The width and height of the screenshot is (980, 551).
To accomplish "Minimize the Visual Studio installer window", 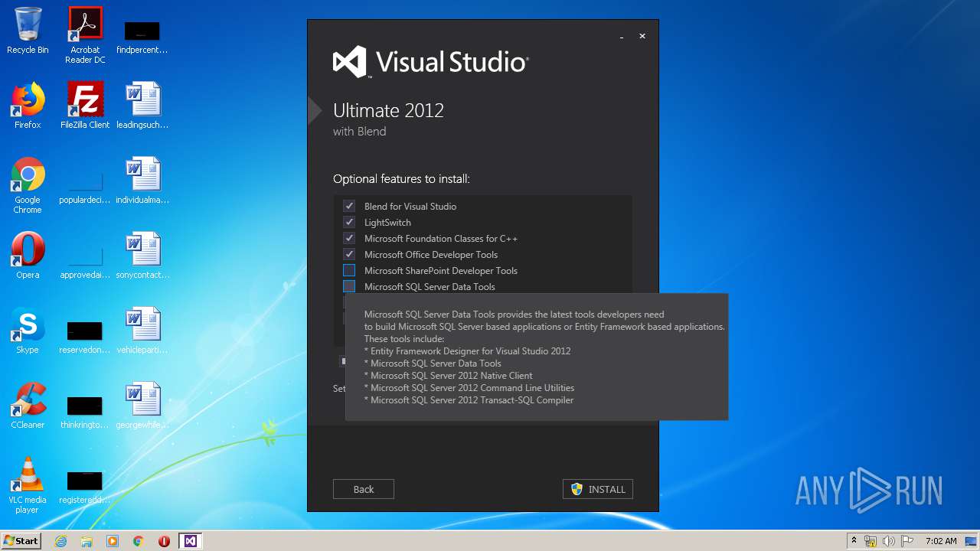I will [x=622, y=37].
